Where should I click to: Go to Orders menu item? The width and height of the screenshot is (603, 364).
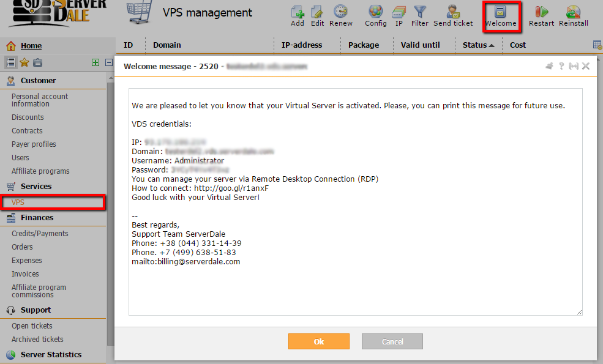22,247
